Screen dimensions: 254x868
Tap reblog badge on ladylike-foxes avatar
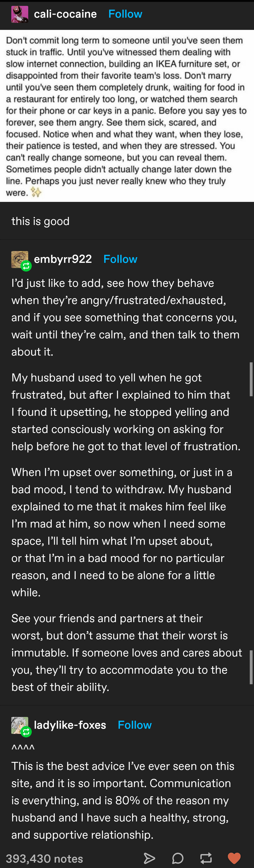pos(26,732)
